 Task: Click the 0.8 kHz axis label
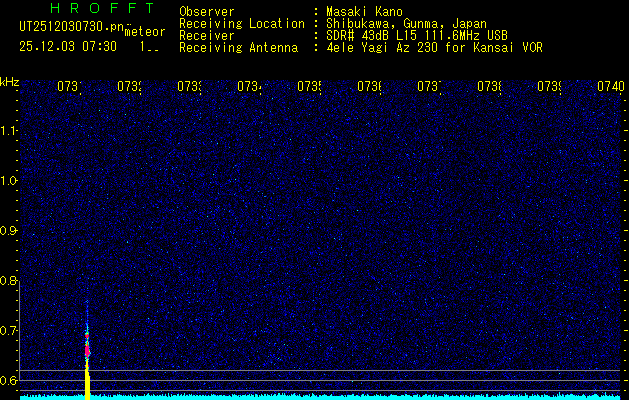9,281
